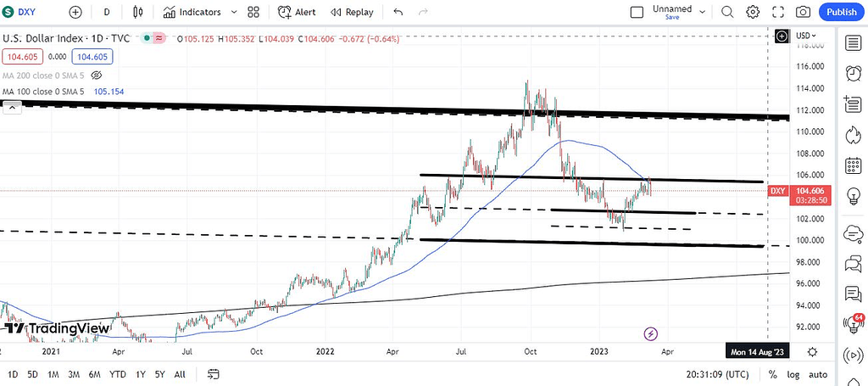
Task: Select the 1Y time range
Action: [139, 374]
